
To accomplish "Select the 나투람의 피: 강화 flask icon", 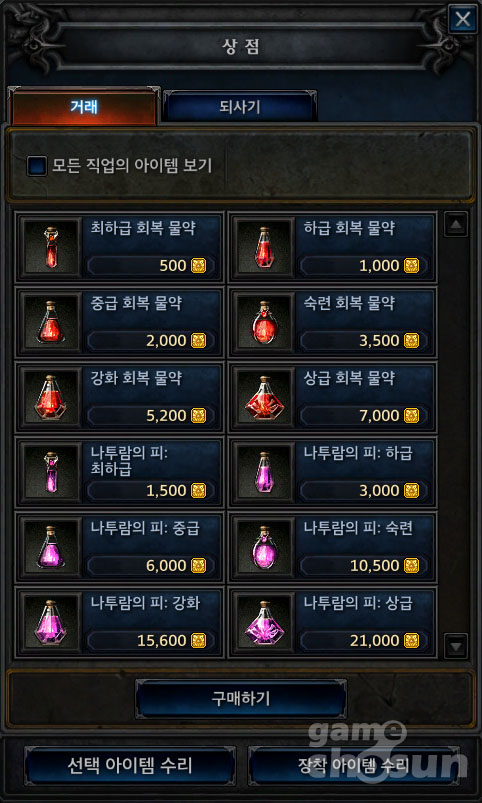I will click(x=51, y=622).
